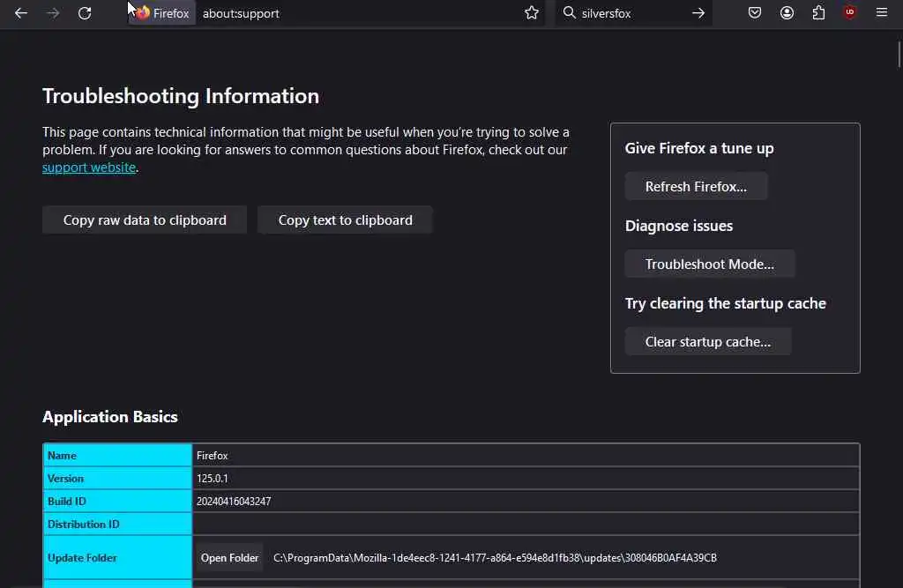Open the Pocket save icon
903x588 pixels.
point(755,12)
